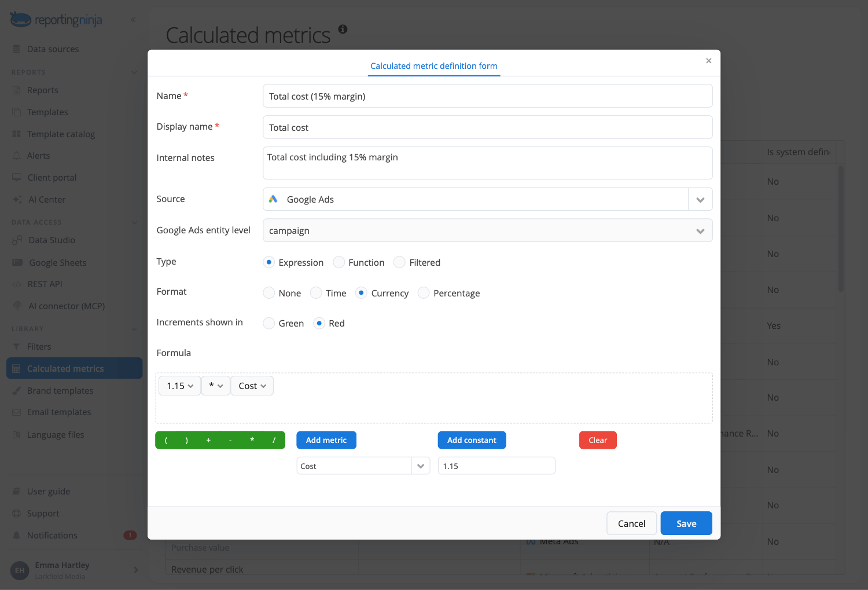Set format to Time
The image size is (868, 590).
[x=316, y=293]
